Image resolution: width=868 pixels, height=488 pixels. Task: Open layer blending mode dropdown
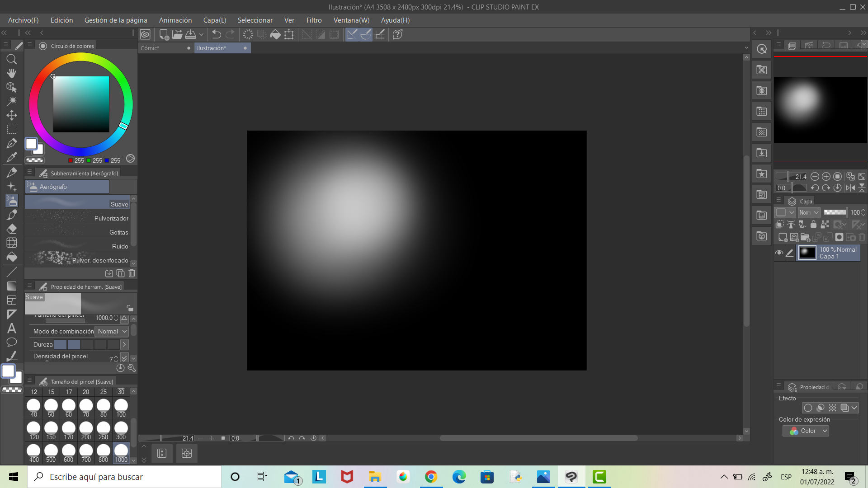pos(809,212)
